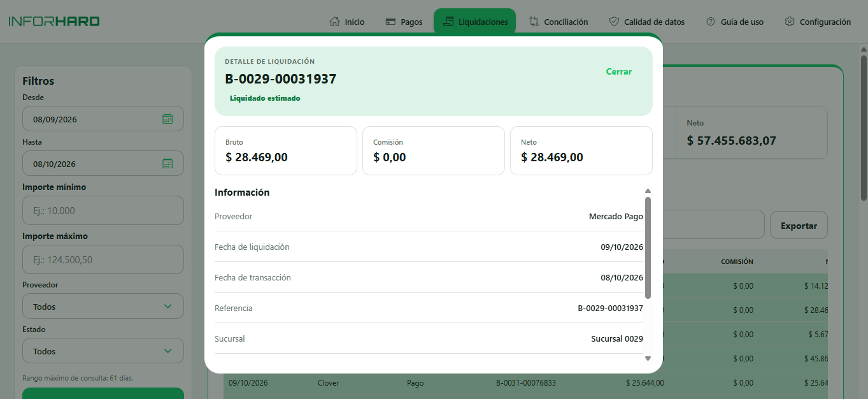Click the Liquidaciones receipt icon
The image size is (868, 399).
pos(448,22)
